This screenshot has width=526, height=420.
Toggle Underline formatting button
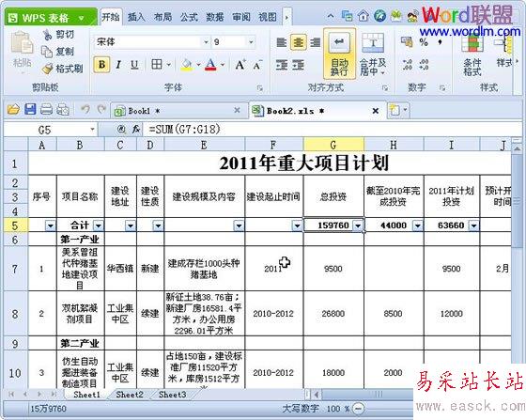tap(134, 65)
